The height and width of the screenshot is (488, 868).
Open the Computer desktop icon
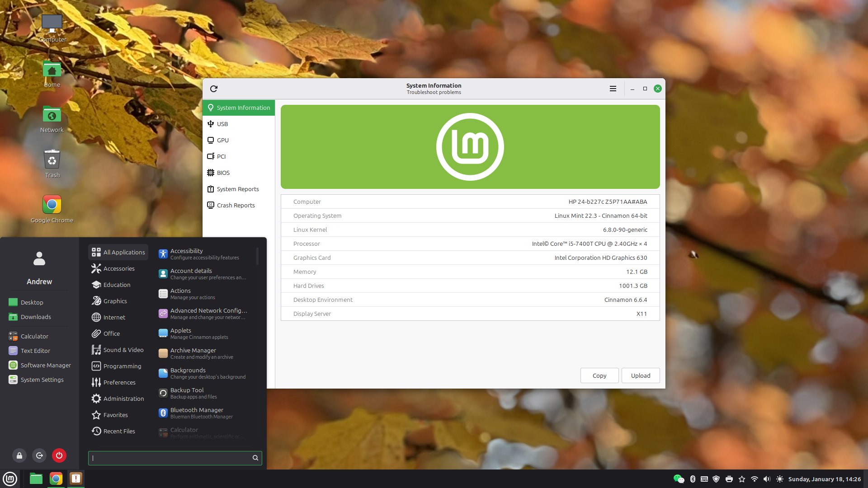52,28
